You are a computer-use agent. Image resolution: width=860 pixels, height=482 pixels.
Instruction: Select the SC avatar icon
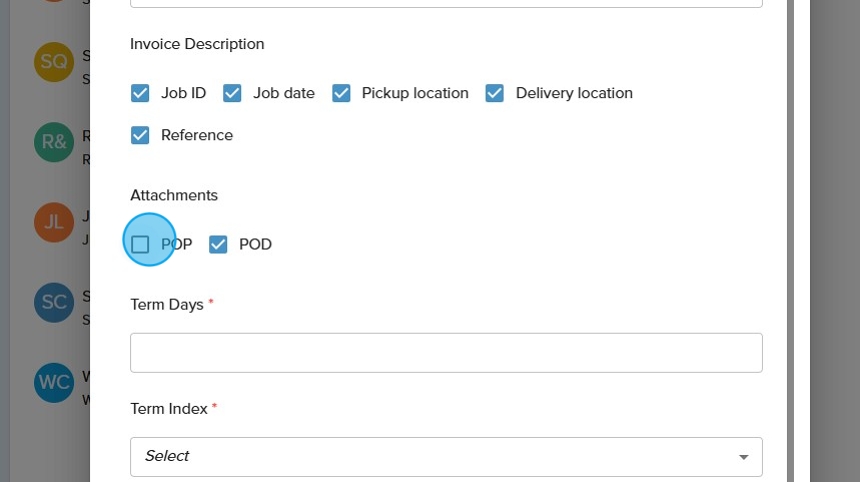54,302
